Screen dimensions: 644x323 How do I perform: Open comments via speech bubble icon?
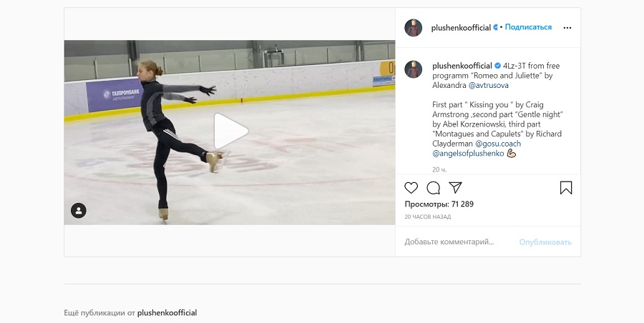[x=434, y=188]
